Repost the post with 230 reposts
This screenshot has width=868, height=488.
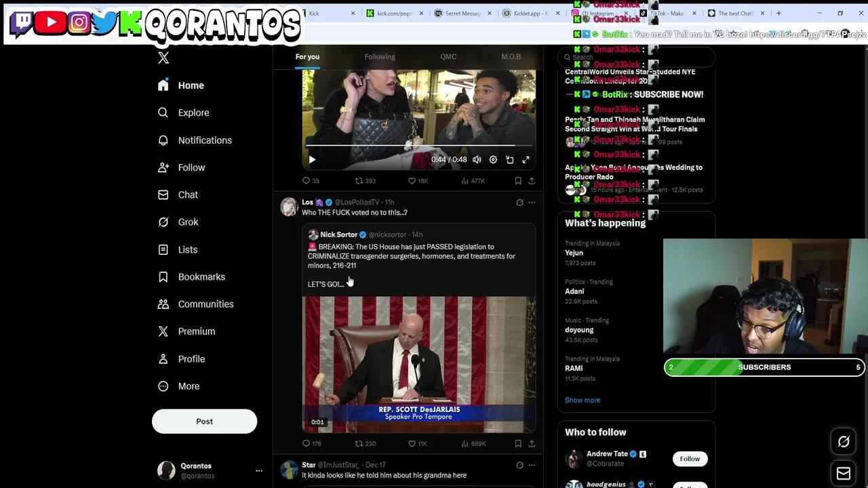(x=365, y=444)
